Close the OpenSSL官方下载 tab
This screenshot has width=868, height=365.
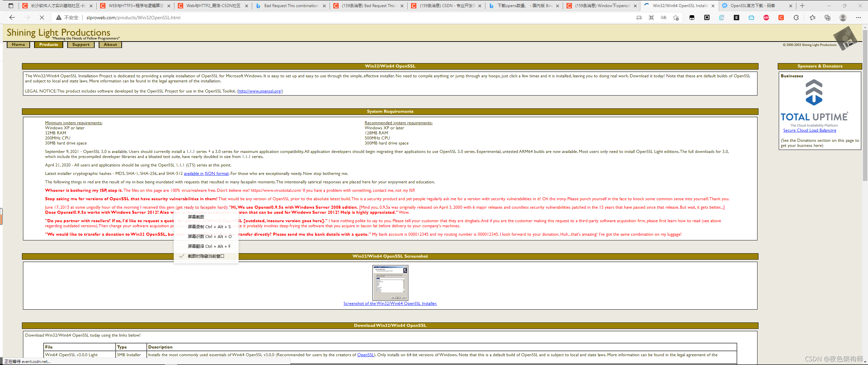[791, 6]
